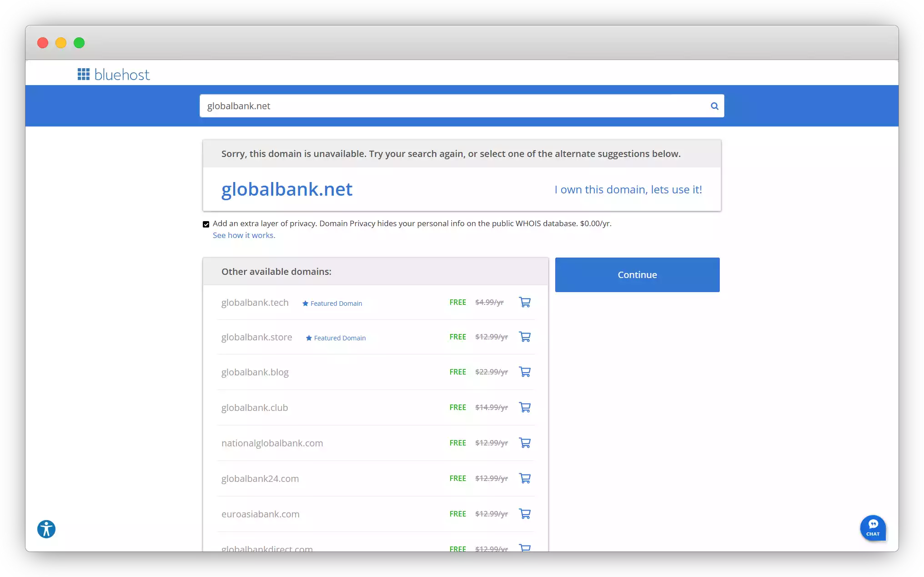Click 'I own this domain, lets use it!'
The width and height of the screenshot is (924, 577).
coord(628,189)
